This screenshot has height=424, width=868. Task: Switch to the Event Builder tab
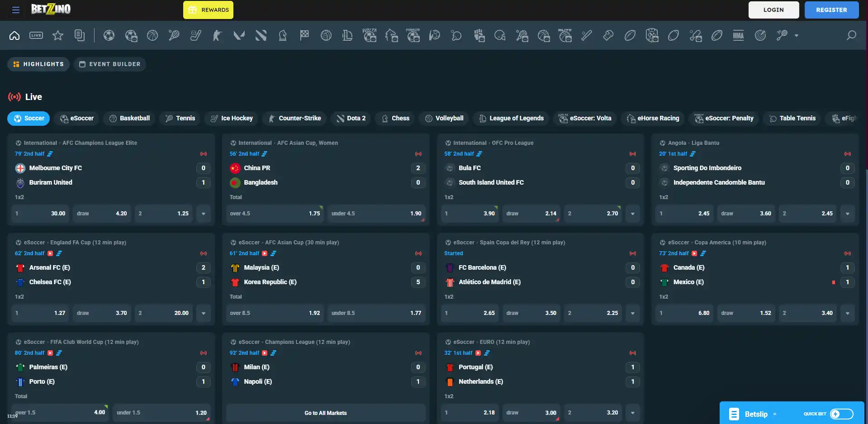110,64
